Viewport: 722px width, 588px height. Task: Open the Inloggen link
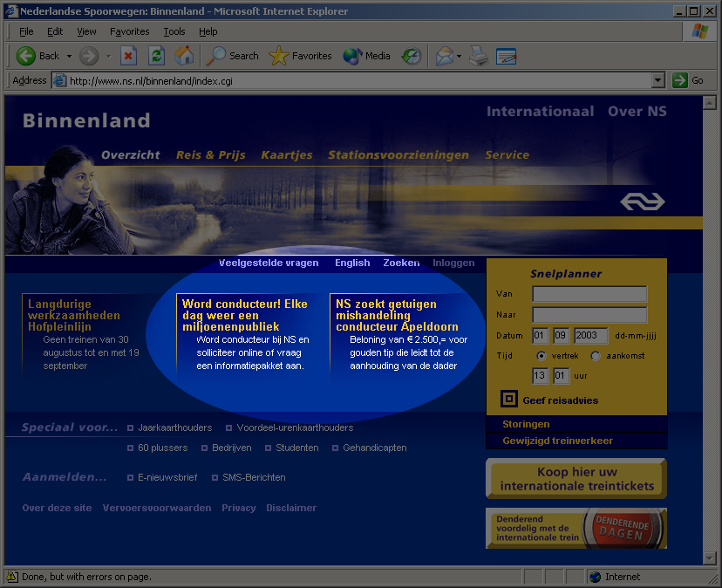[x=453, y=263]
